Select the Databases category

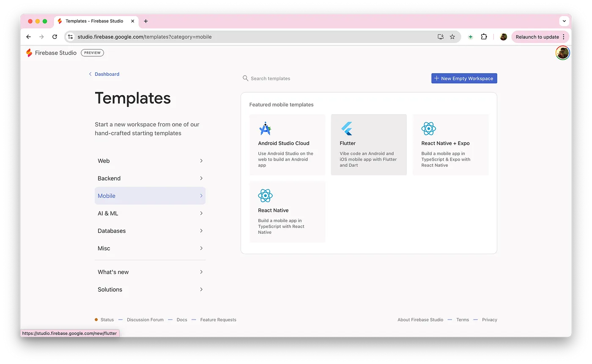150,231
